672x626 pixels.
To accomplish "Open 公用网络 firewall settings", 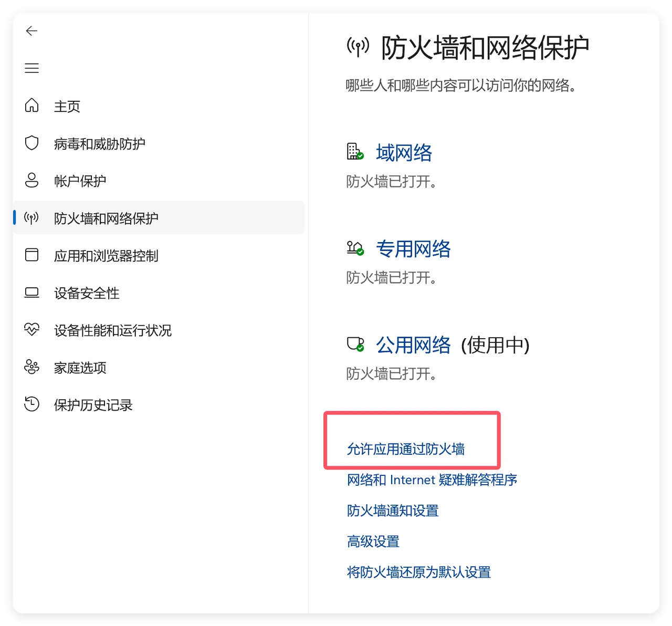I will 413,345.
